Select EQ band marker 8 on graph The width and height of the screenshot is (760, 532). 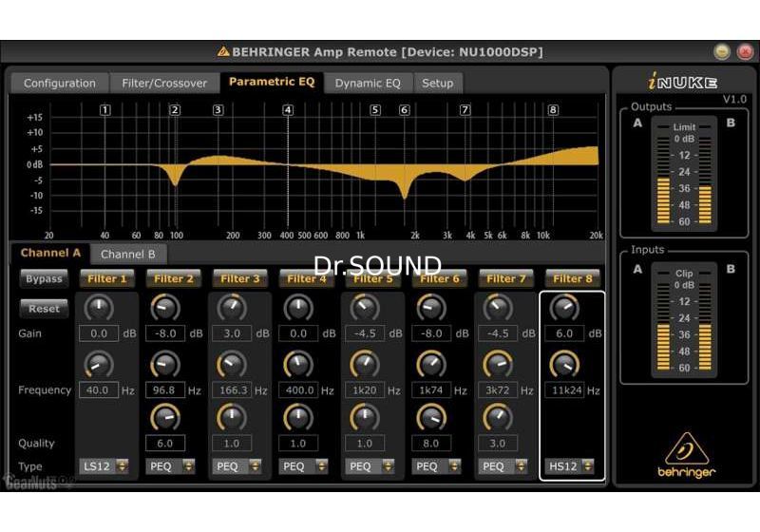[x=553, y=110]
